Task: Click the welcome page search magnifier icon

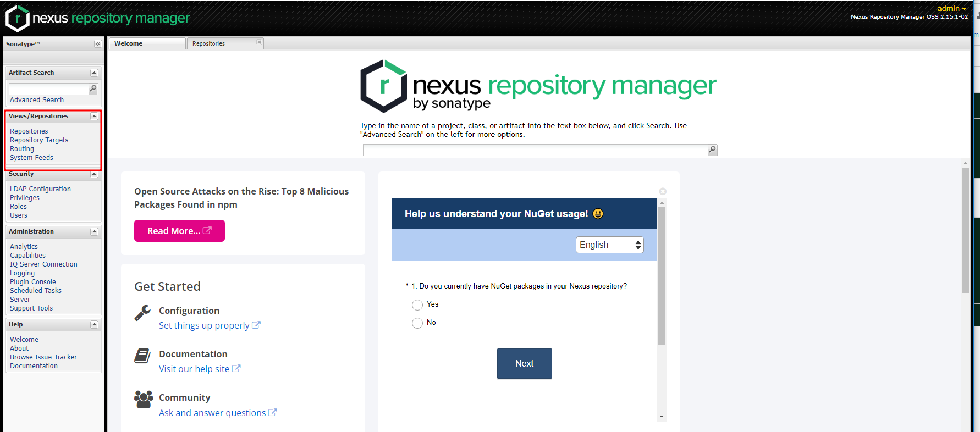Action: click(713, 149)
